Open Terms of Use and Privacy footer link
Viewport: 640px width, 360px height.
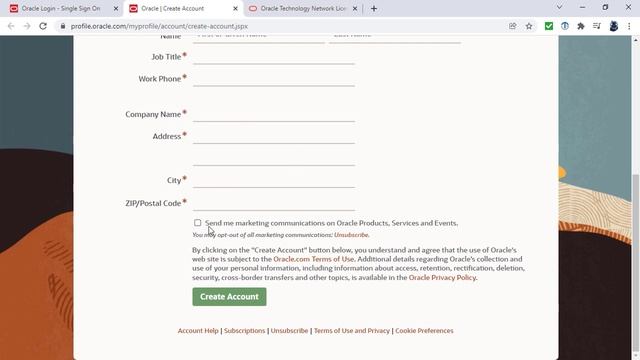tap(352, 331)
